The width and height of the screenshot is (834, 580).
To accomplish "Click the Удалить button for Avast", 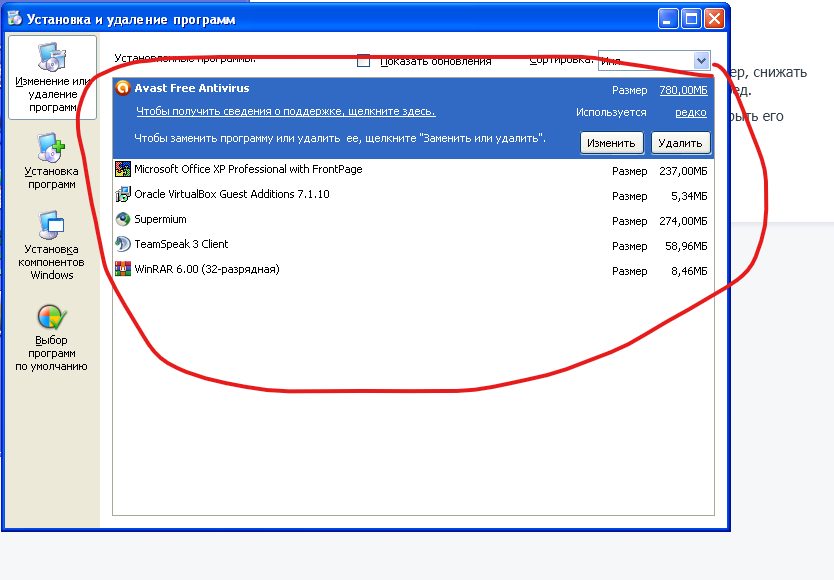I will coord(681,143).
